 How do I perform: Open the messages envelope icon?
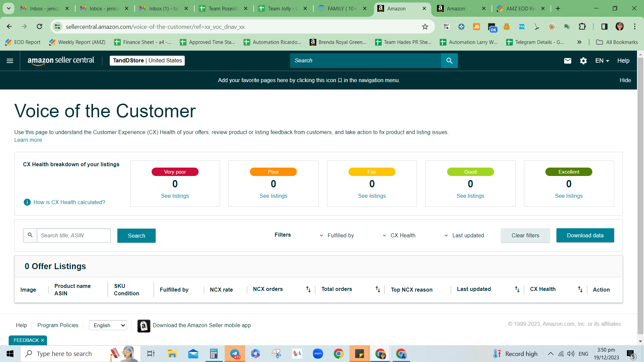click(568, 61)
